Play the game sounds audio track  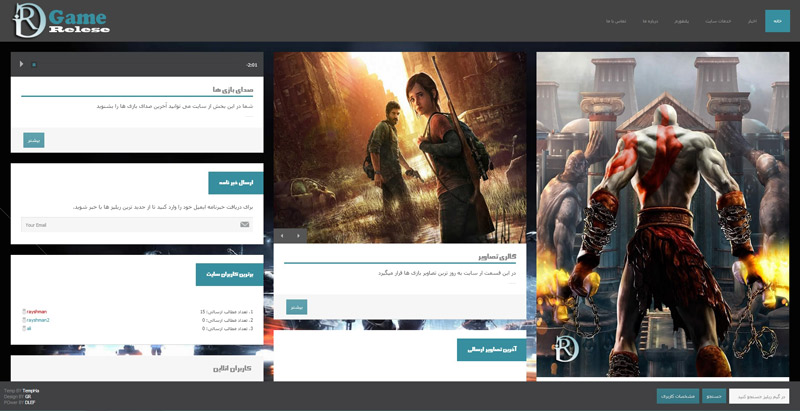click(21, 64)
